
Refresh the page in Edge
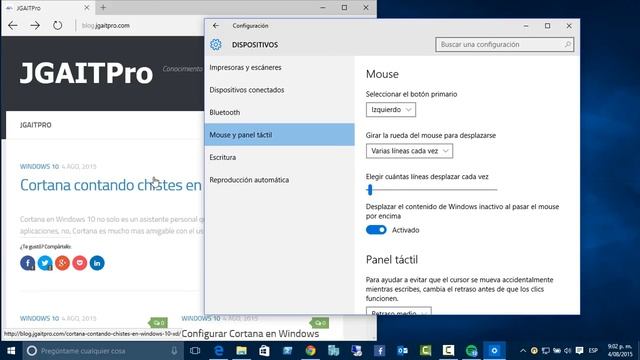pyautogui.click(x=58, y=25)
